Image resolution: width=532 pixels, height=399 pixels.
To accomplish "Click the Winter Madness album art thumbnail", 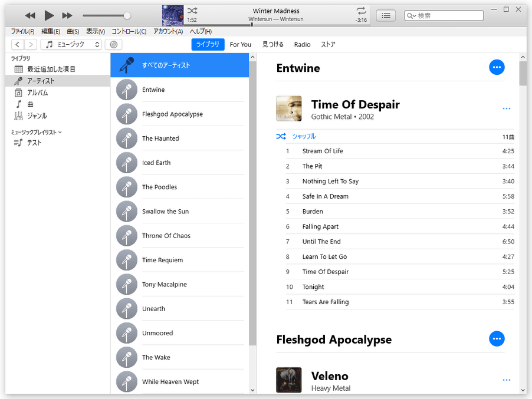I will (x=173, y=15).
